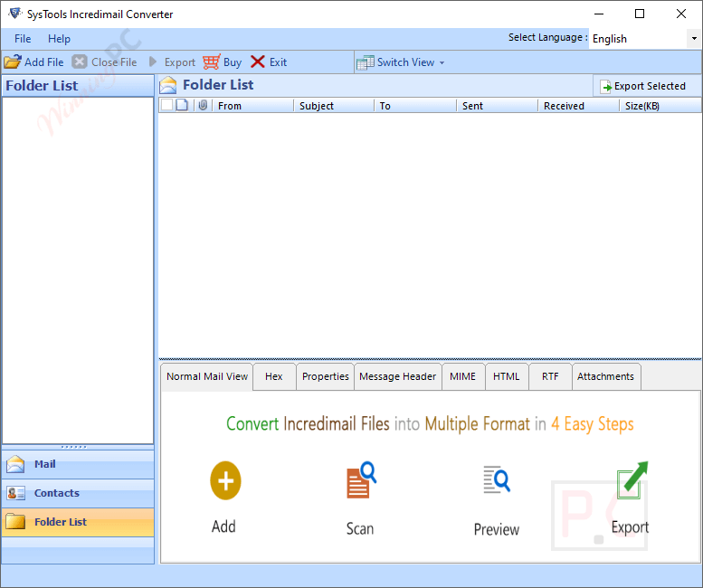The height and width of the screenshot is (588, 703).
Task: Click the dotted splitter grip above Mail
Action: [74, 447]
